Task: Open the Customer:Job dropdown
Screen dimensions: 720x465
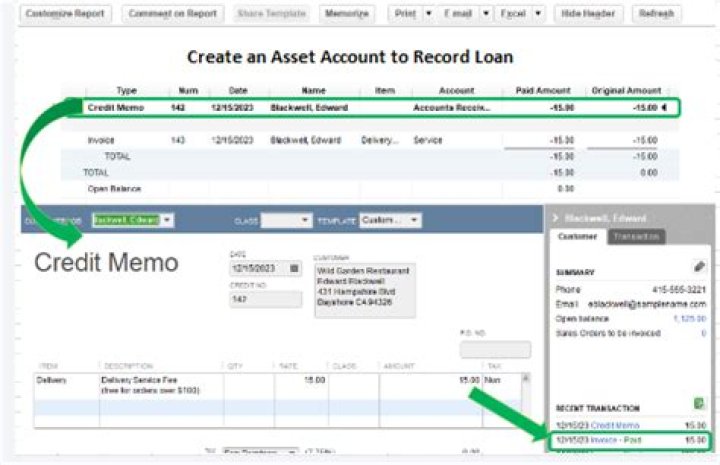Action: 166,219
